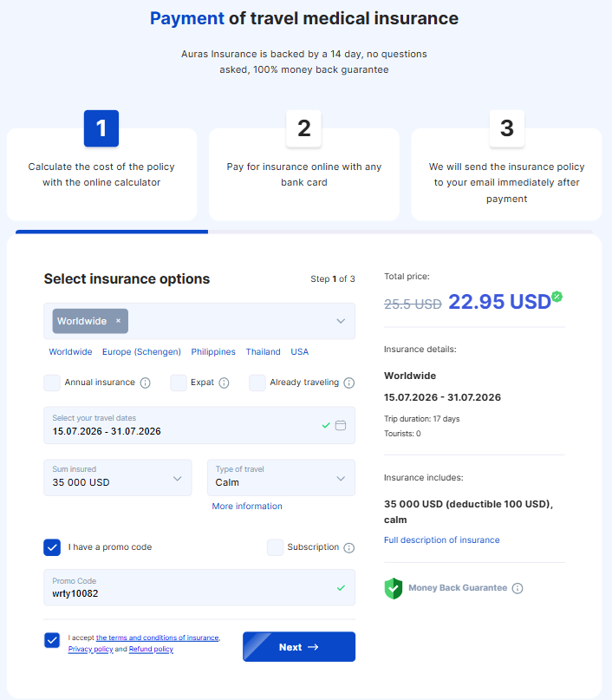Viewport: 612px width, 700px height.
Task: Deselect the terms and conditions acceptance checkbox
Action: pyautogui.click(x=51, y=640)
